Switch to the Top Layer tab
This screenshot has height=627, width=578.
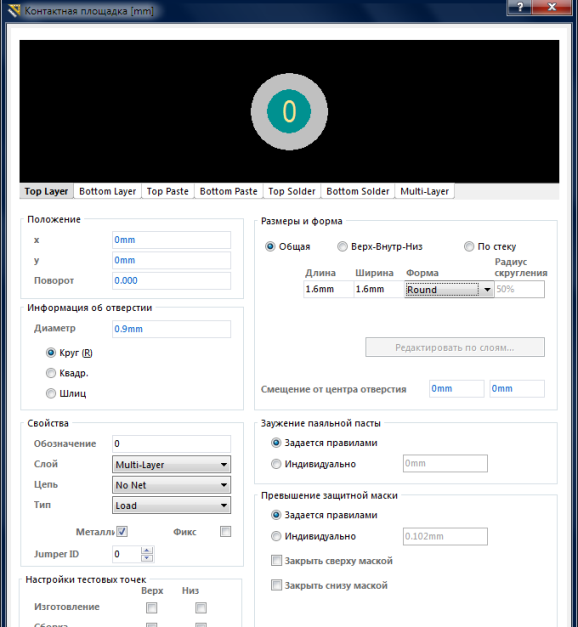pos(46,191)
